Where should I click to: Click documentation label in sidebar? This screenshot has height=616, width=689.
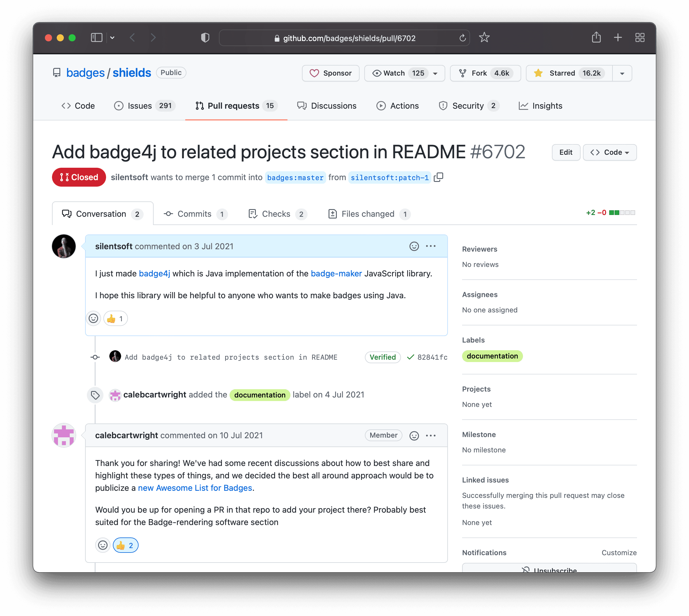[492, 356]
